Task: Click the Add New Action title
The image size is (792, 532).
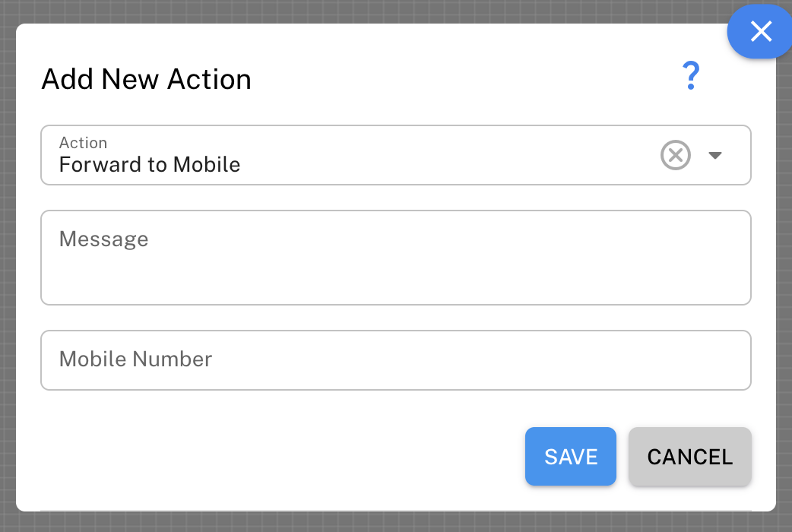Action: click(145, 79)
